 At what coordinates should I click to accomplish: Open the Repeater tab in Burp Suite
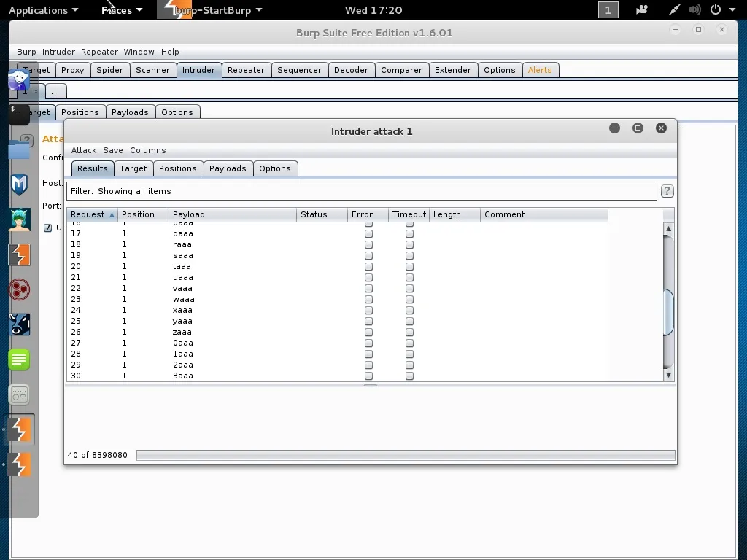[246, 70]
